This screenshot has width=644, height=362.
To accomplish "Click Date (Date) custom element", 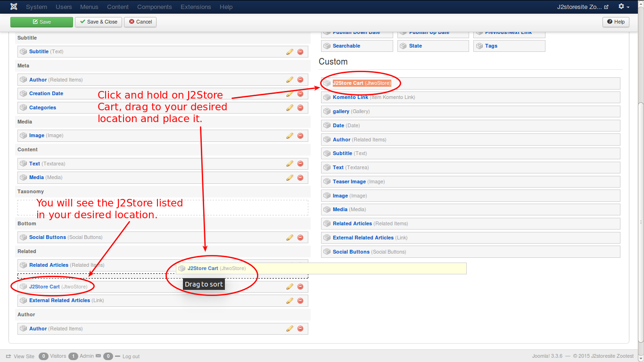I will point(471,125).
